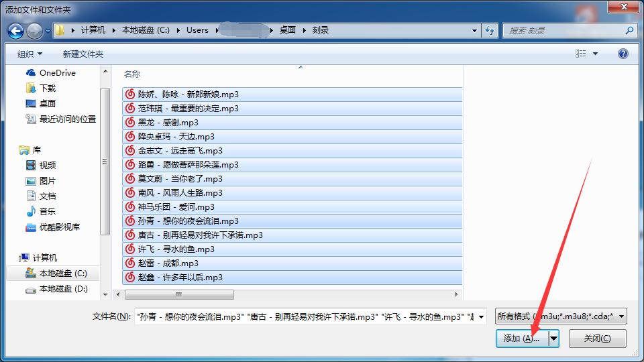Expand the arrow after 桌面 in breadcrumb
The height and width of the screenshot is (362, 644).
coord(305,30)
